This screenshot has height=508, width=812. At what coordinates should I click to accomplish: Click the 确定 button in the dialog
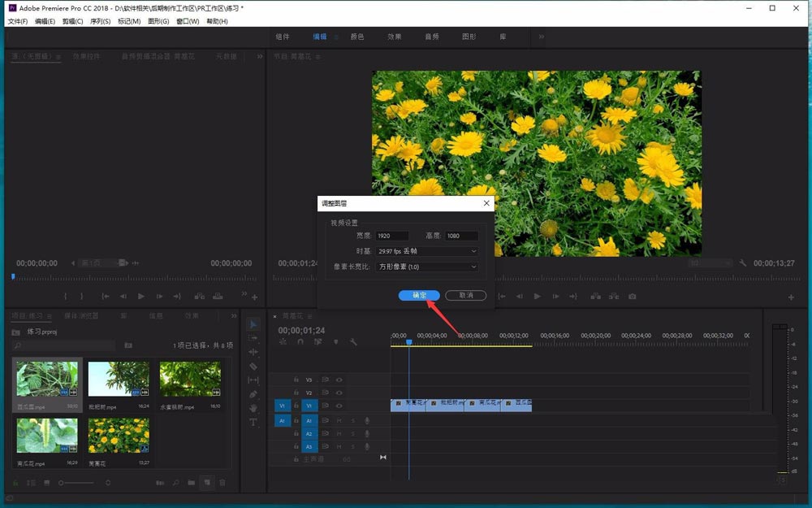pyautogui.click(x=418, y=296)
